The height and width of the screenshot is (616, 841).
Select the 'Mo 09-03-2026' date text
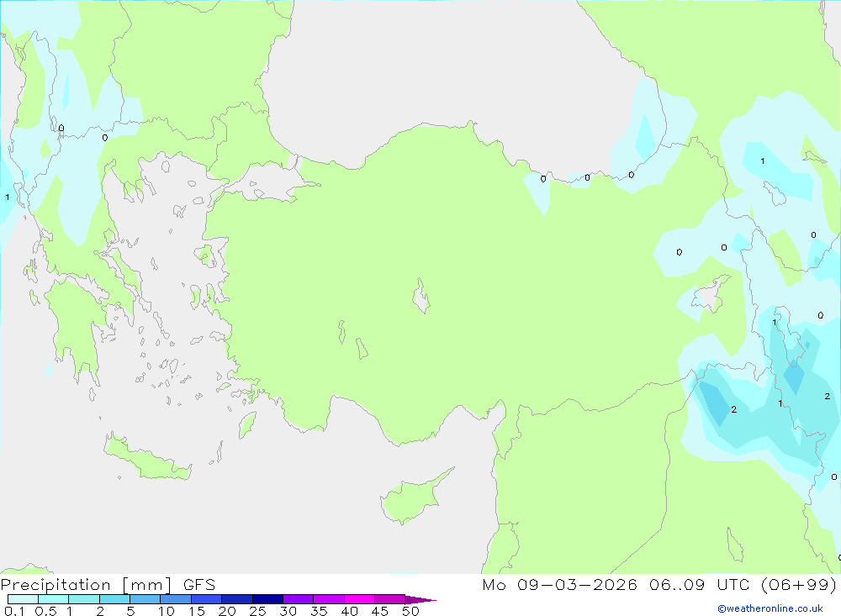click(559, 585)
